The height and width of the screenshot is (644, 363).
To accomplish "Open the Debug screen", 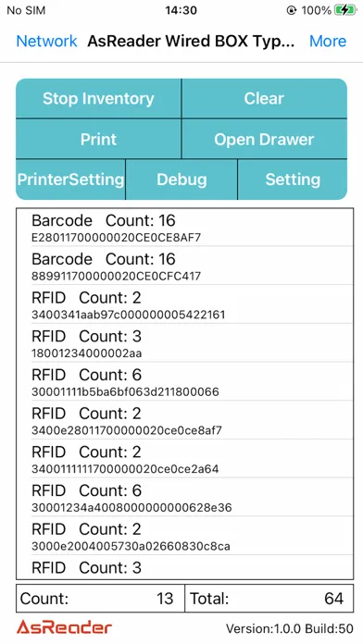I will coord(181,180).
